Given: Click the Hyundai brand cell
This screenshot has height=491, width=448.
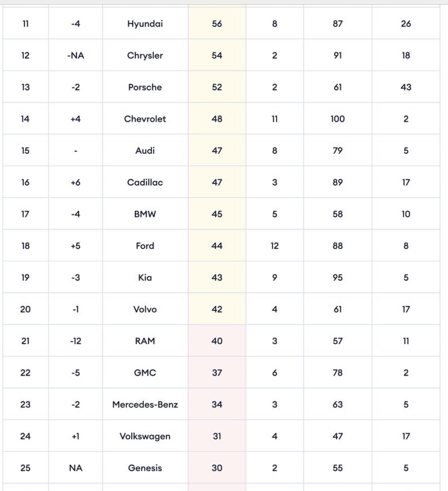Looking at the screenshot, I should click(x=145, y=24).
